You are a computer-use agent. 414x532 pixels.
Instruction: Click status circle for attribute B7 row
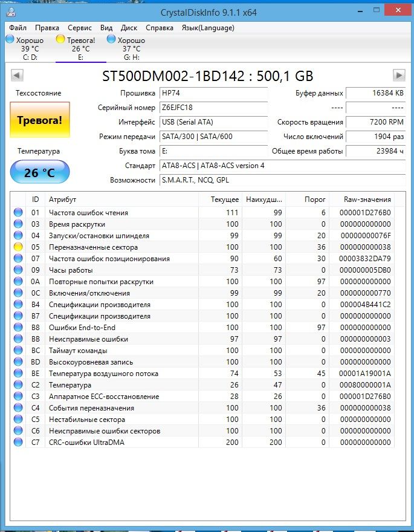pos(18,316)
